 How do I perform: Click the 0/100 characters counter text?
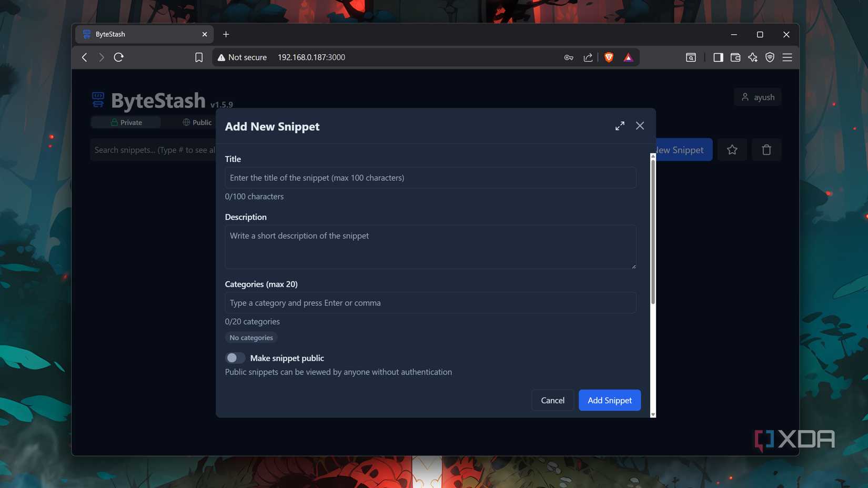(x=254, y=196)
